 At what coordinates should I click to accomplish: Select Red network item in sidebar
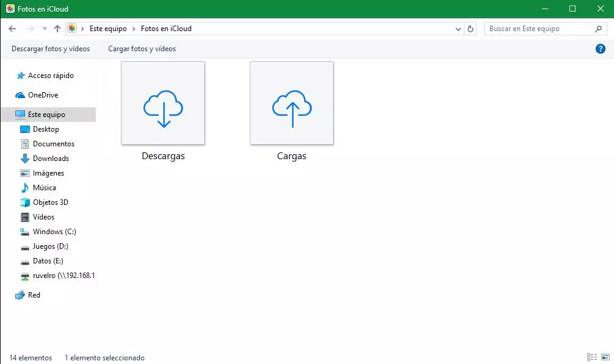tap(34, 295)
